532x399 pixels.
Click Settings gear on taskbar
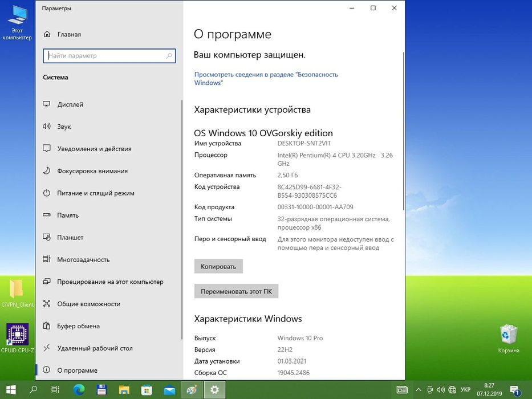(x=214, y=389)
